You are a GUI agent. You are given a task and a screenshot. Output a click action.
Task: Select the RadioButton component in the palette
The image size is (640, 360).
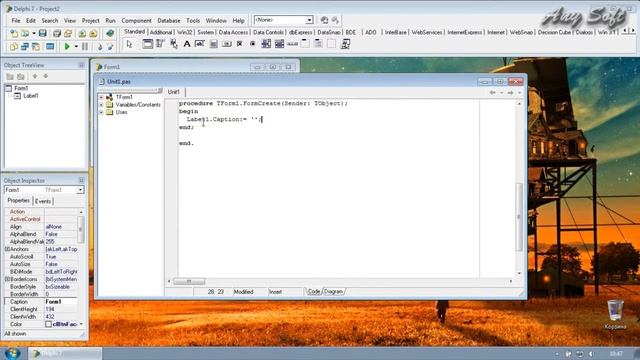coord(253,44)
